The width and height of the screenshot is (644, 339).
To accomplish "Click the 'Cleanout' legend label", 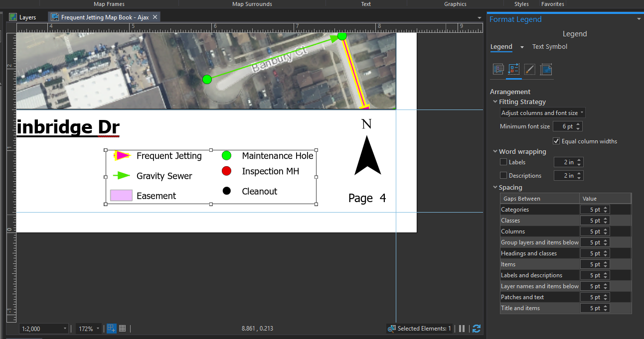I will pos(260,191).
